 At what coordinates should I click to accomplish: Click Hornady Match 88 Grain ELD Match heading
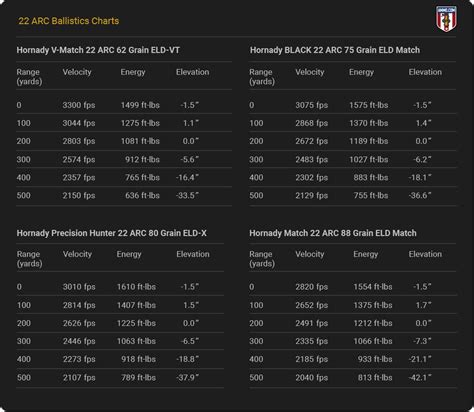333,233
